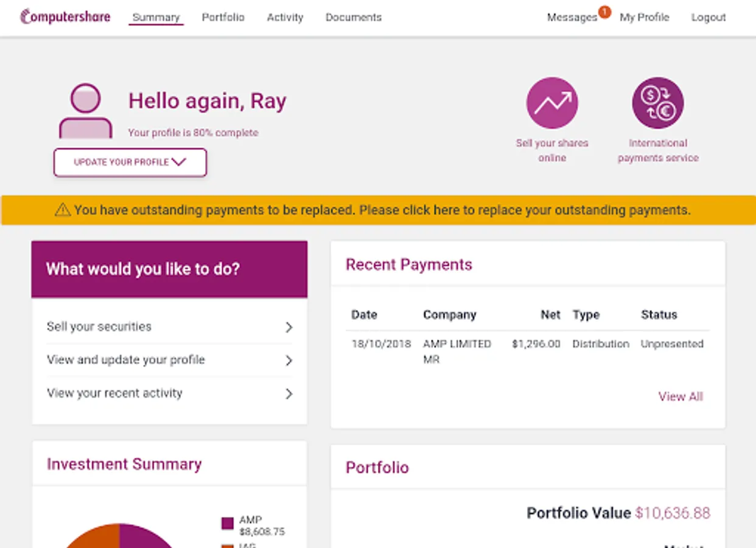Switch to the Documents tab
The width and height of the screenshot is (756, 548).
354,18
